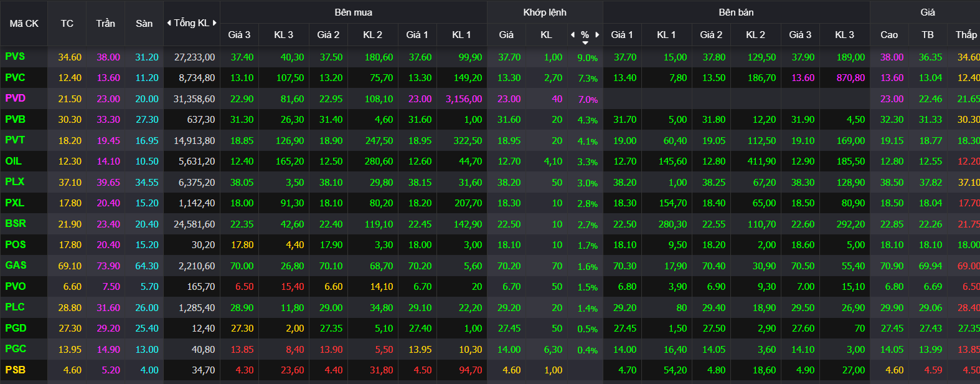The image size is (980, 384).
Task: Open the GAS stock ticker
Action: coord(16,266)
